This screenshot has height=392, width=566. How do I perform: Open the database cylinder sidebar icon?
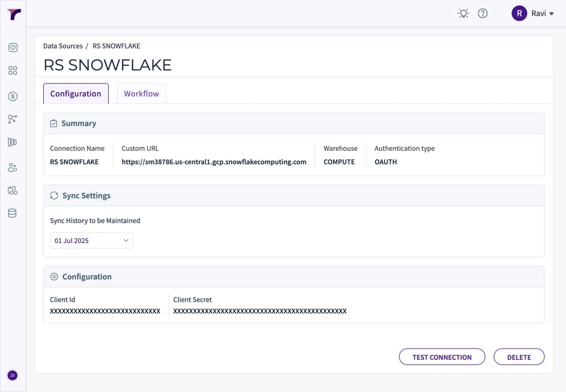click(x=13, y=213)
